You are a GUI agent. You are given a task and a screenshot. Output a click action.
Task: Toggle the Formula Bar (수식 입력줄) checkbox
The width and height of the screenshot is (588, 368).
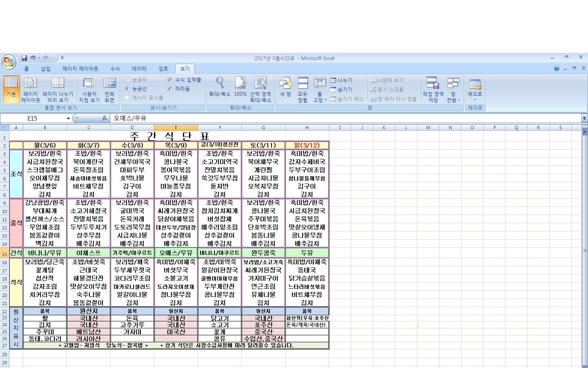click(x=170, y=80)
